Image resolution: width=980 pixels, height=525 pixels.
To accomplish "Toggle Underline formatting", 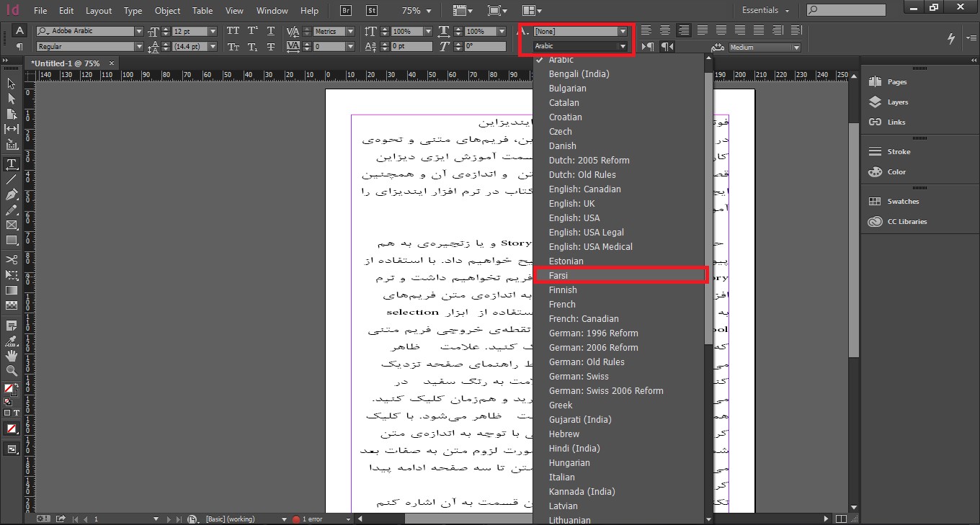I will tap(271, 31).
